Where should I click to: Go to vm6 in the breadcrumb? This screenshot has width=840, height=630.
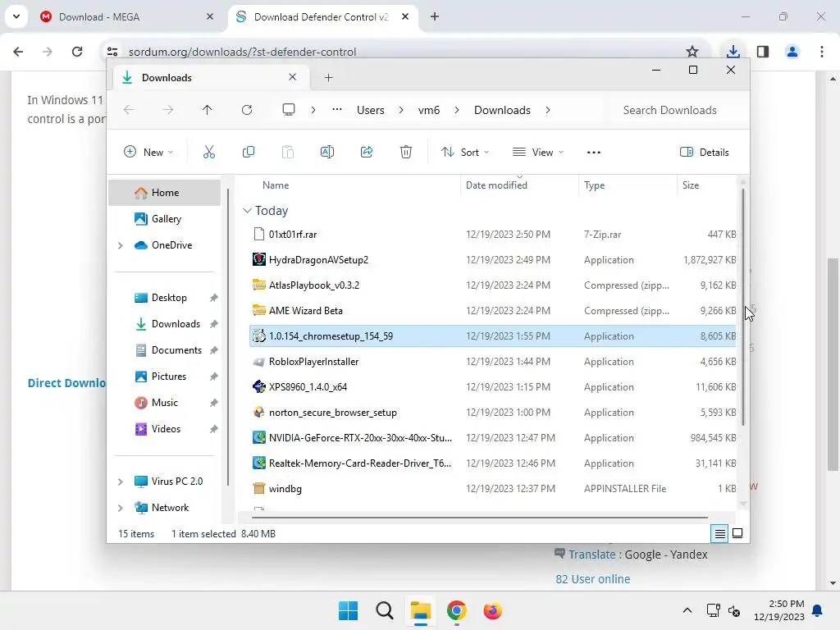click(429, 110)
